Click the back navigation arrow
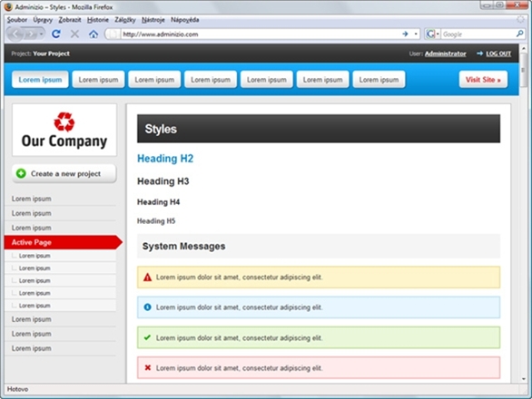The width and height of the screenshot is (532, 399). (x=15, y=34)
